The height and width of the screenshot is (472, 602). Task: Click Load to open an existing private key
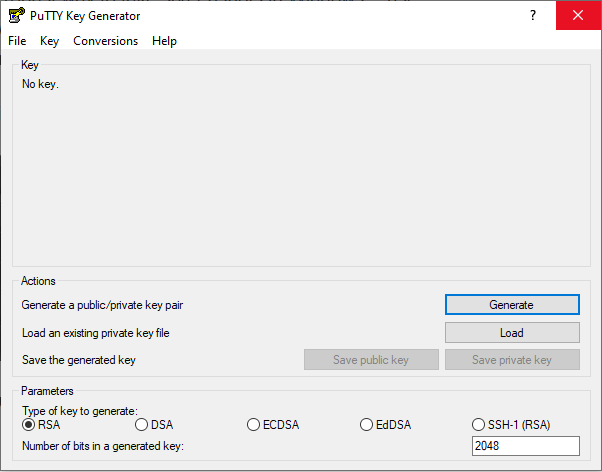click(x=512, y=333)
